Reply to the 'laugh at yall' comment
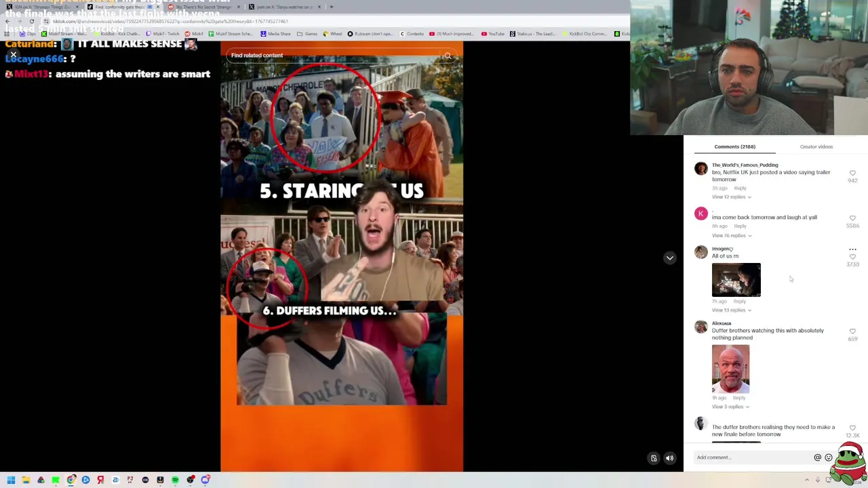This screenshot has width=868, height=488. coord(740,226)
